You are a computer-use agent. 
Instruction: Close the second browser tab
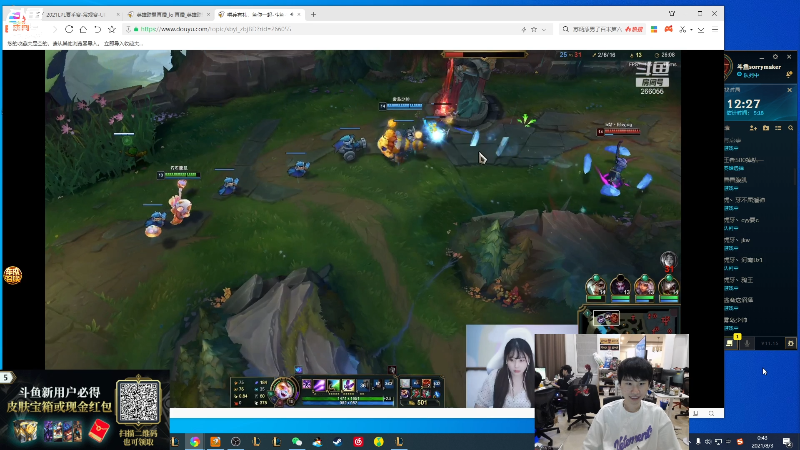(x=208, y=14)
